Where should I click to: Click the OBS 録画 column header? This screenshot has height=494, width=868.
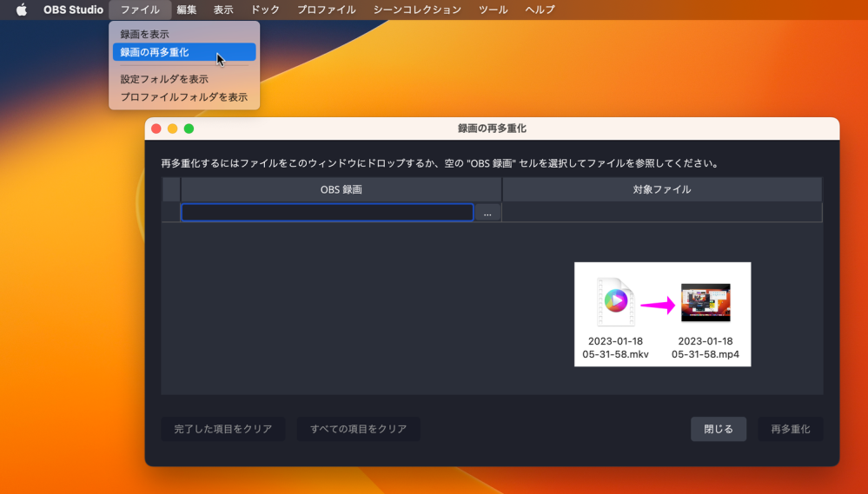click(341, 189)
